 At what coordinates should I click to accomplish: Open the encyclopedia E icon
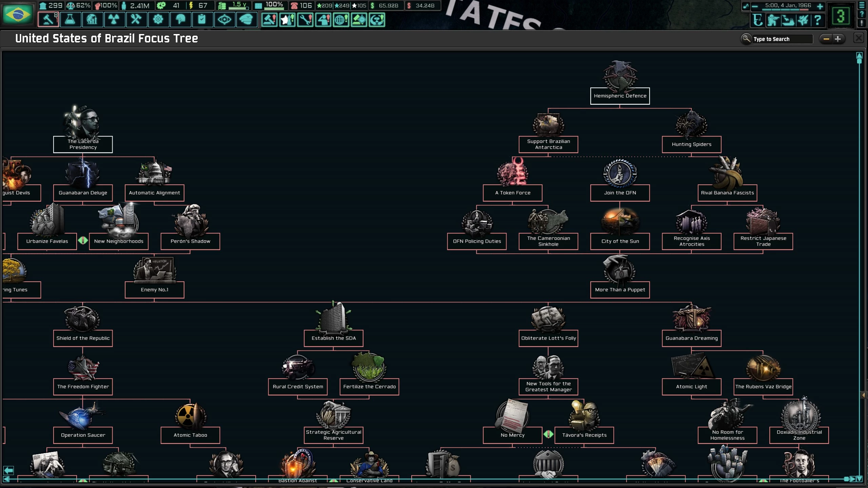click(758, 20)
